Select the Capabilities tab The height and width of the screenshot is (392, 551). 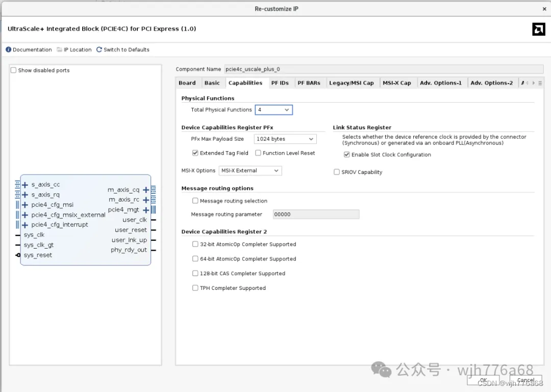pyautogui.click(x=245, y=83)
